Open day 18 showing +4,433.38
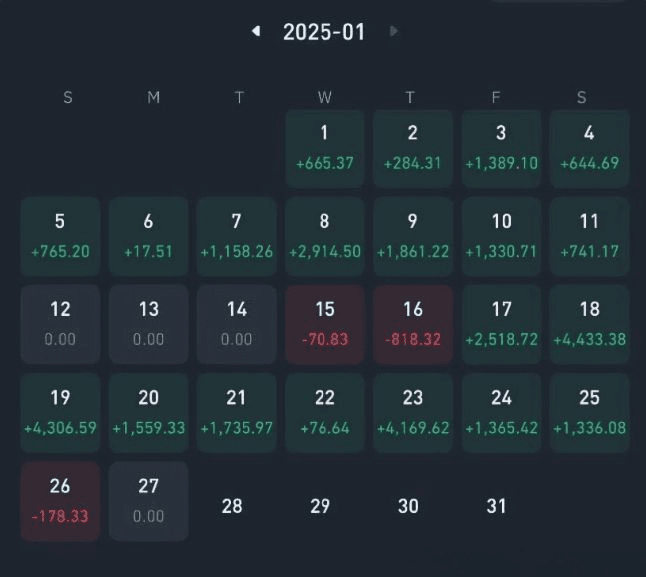Image resolution: width=646 pixels, height=577 pixels. pos(589,323)
